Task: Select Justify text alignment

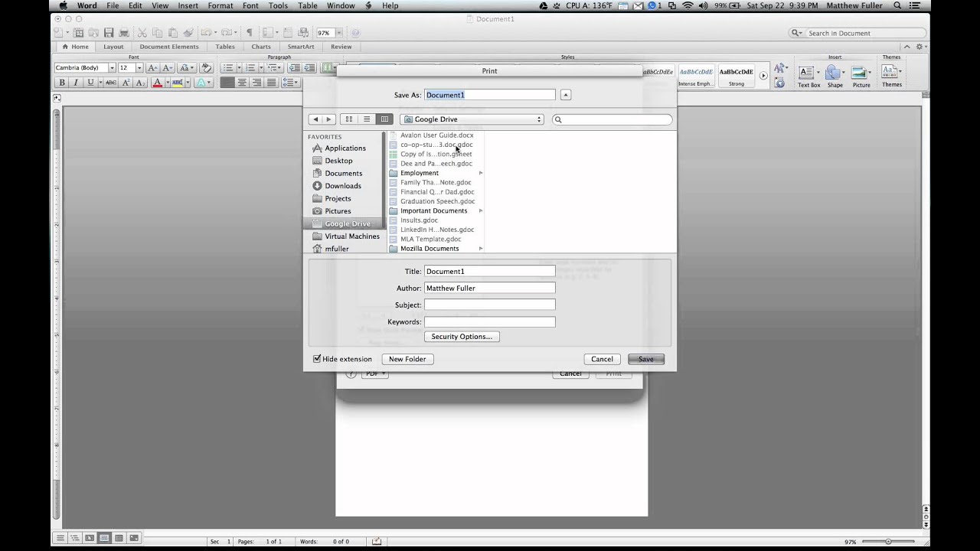Action: pos(271,83)
